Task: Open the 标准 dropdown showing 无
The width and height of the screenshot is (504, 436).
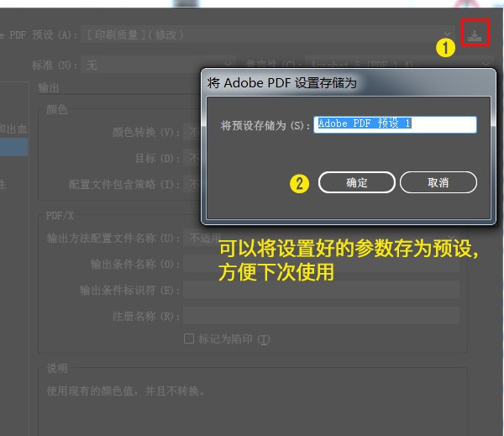Action: (158, 66)
